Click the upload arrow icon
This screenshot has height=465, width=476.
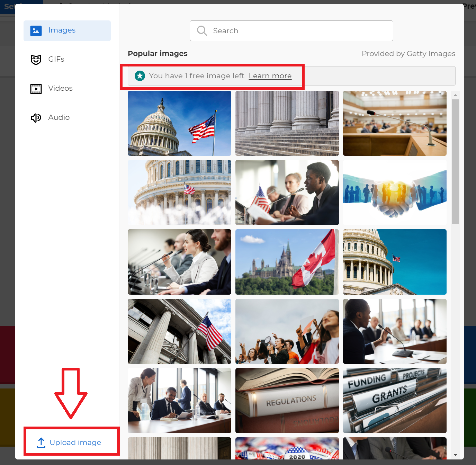coord(41,442)
